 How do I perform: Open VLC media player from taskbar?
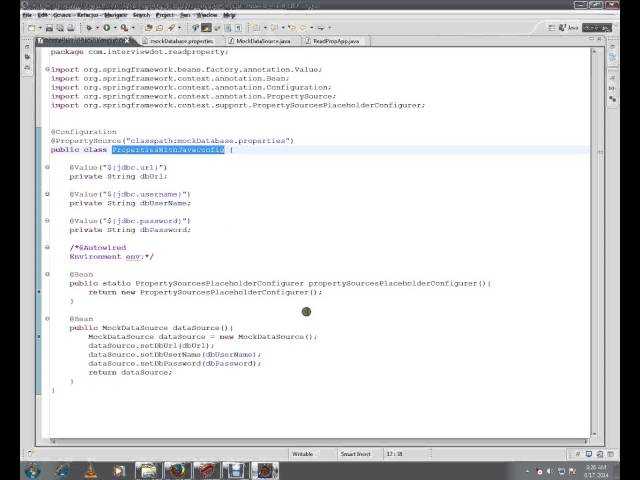90,471
